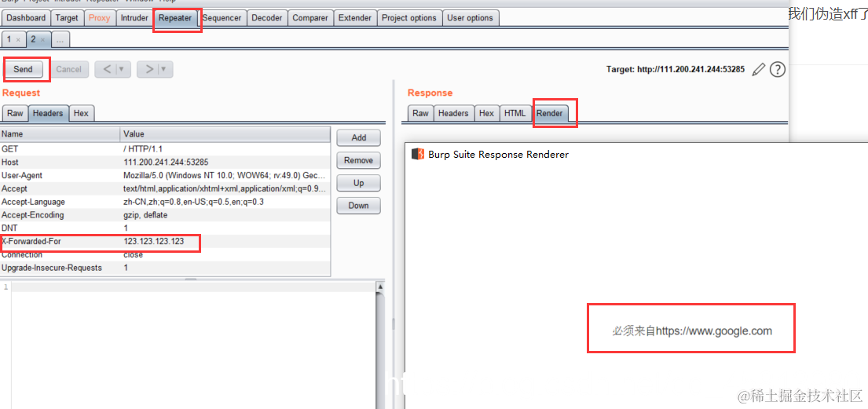Switch to the Extender tab
The height and width of the screenshot is (409, 868).
[355, 18]
